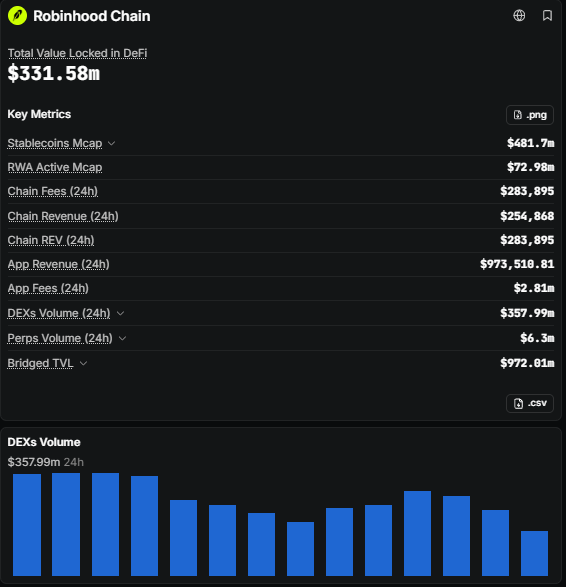Viewport: 566px width, 587px height.
Task: Select the $331.58m TVL value
Action: tap(54, 73)
